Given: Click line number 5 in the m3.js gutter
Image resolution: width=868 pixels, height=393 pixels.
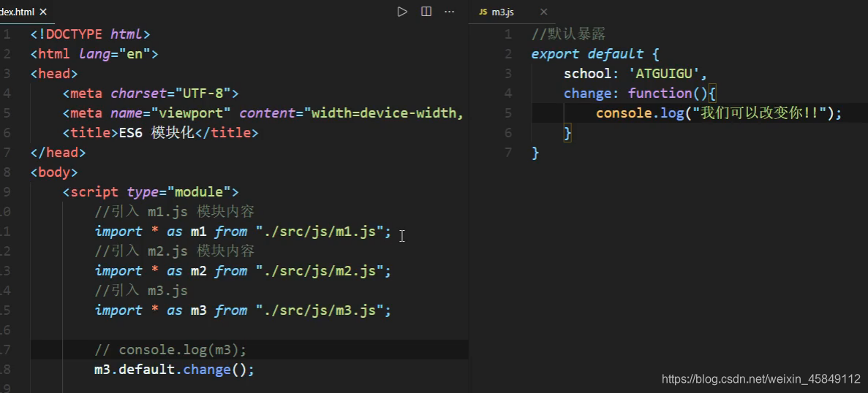Looking at the screenshot, I should point(507,113).
